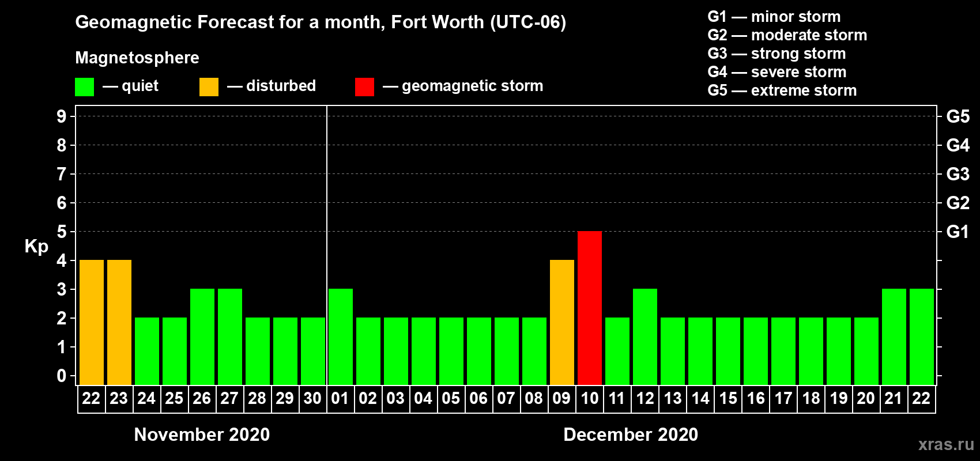Click date cell '09' in December
Screen dimensions: 980x461
562,399
